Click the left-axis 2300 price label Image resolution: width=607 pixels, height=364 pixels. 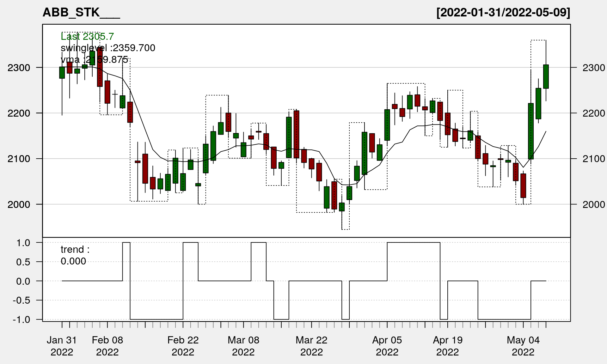click(x=19, y=68)
